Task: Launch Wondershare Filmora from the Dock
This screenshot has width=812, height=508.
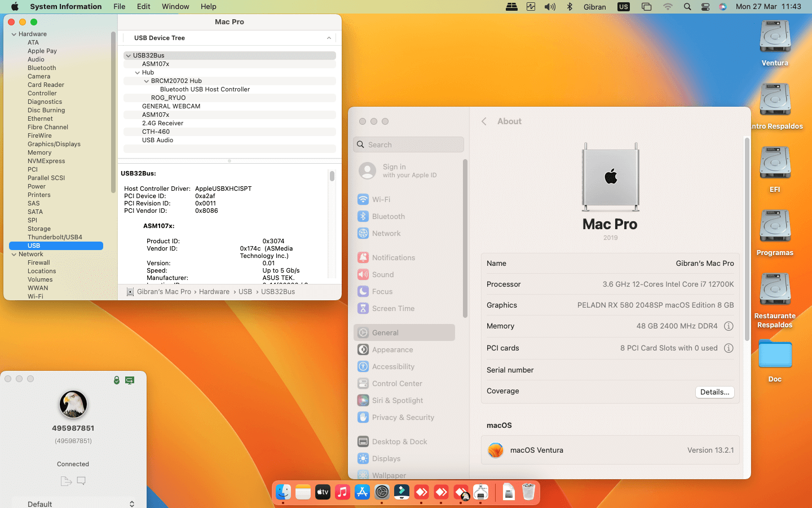Action: pyautogui.click(x=401, y=492)
